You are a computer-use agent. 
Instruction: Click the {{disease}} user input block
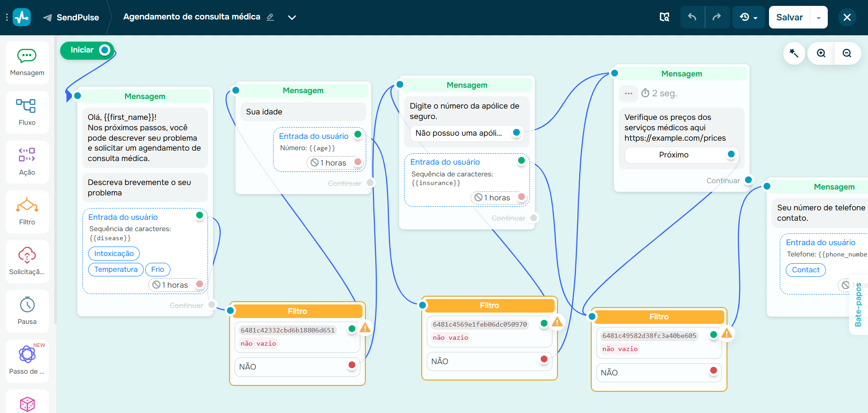(145, 251)
